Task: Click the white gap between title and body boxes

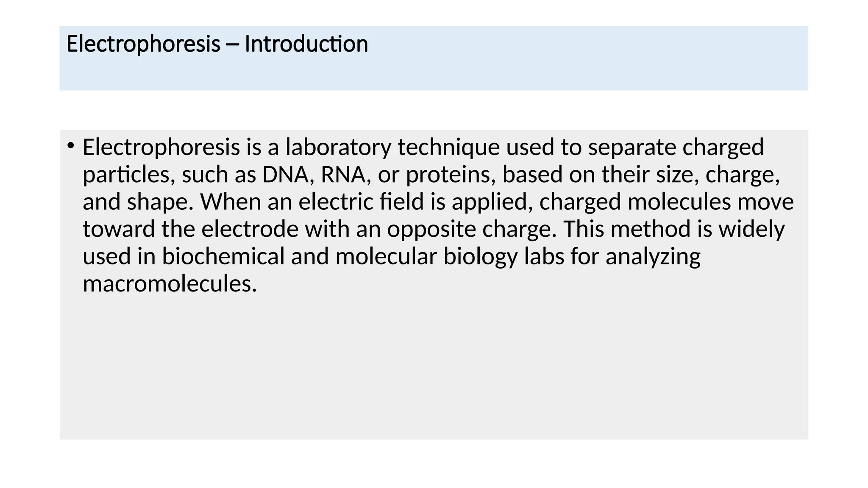Action: point(434,110)
